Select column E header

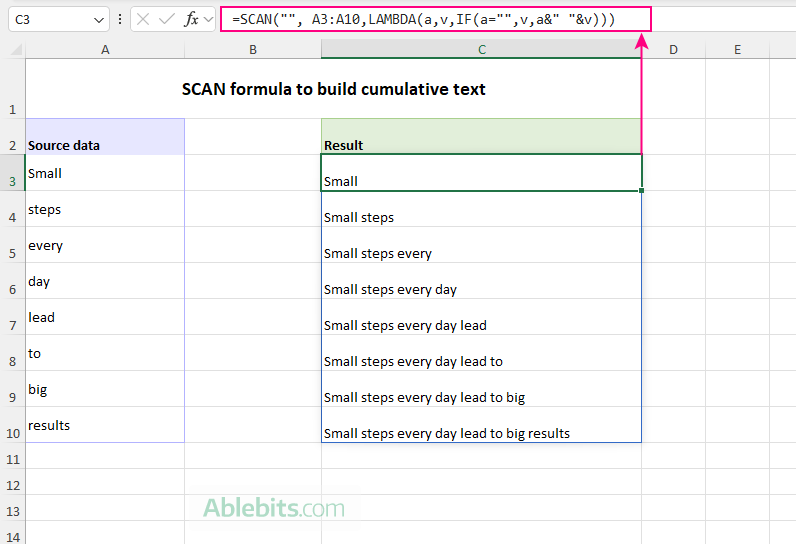pos(737,50)
